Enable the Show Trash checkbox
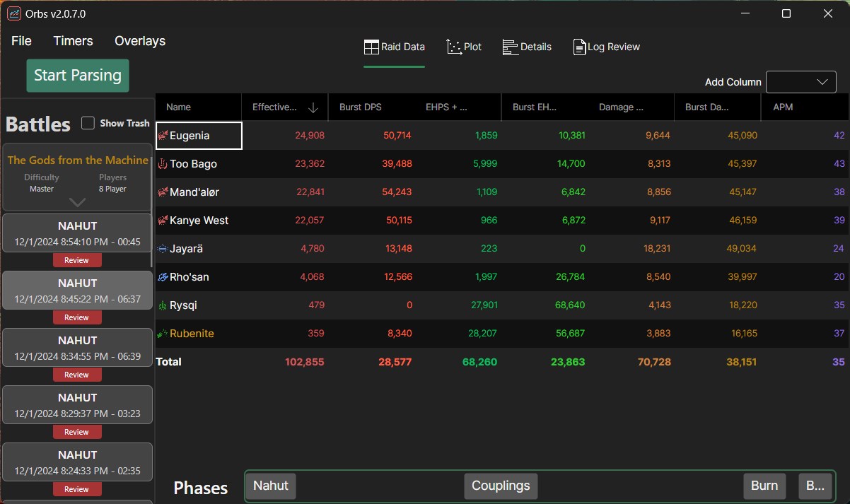The image size is (850, 504). (x=88, y=123)
